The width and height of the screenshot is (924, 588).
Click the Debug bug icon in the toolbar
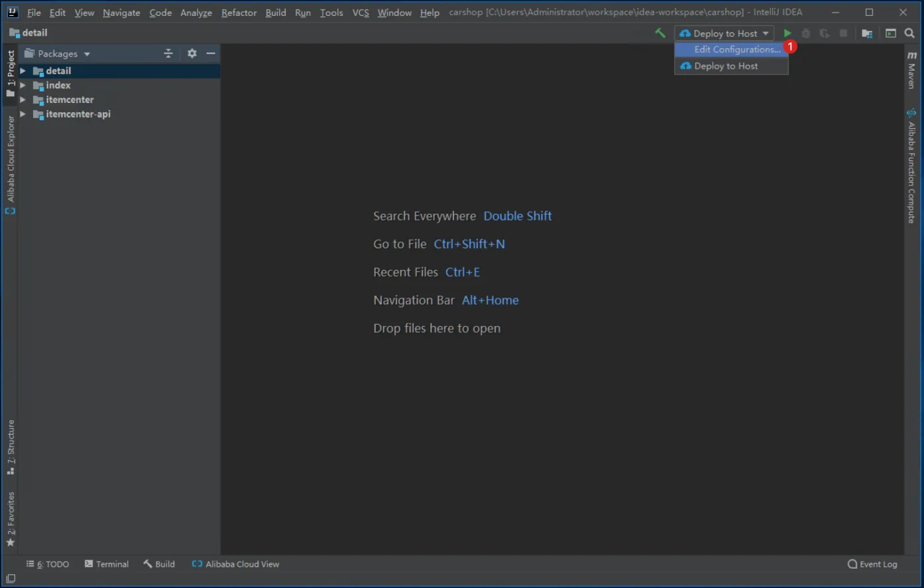806,33
